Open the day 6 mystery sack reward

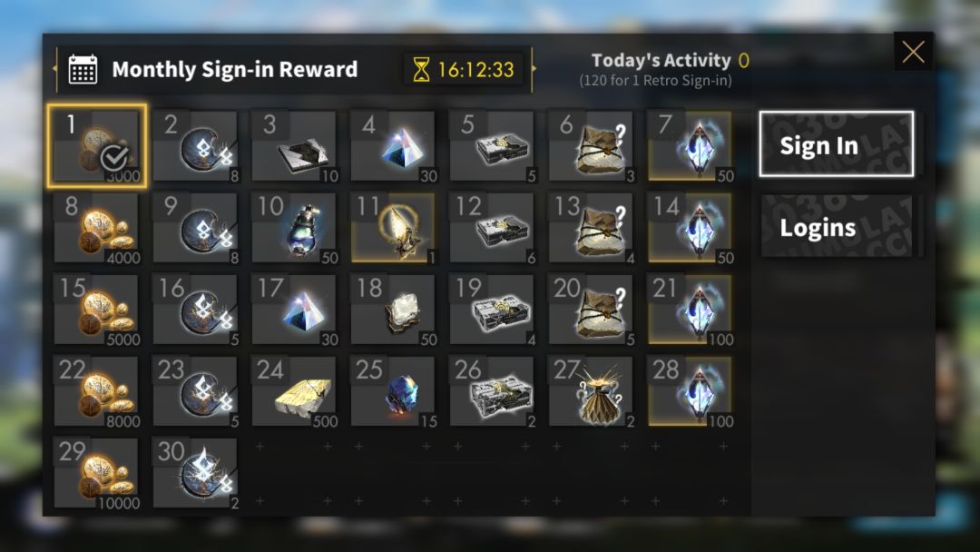[x=592, y=146]
